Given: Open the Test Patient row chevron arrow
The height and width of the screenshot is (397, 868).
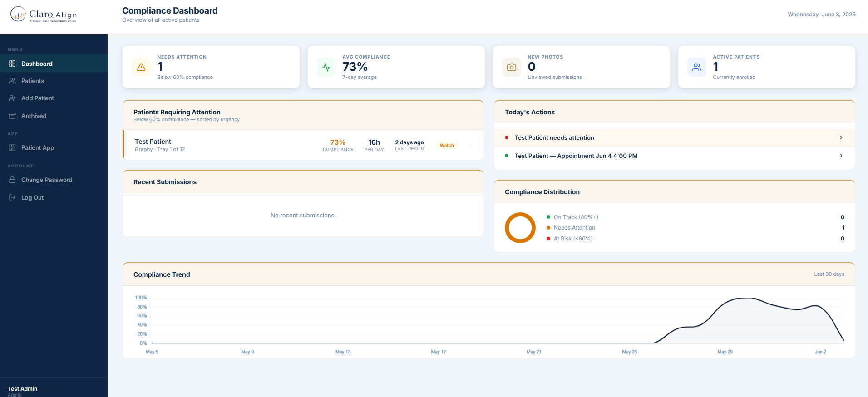Looking at the screenshot, I should (x=469, y=145).
